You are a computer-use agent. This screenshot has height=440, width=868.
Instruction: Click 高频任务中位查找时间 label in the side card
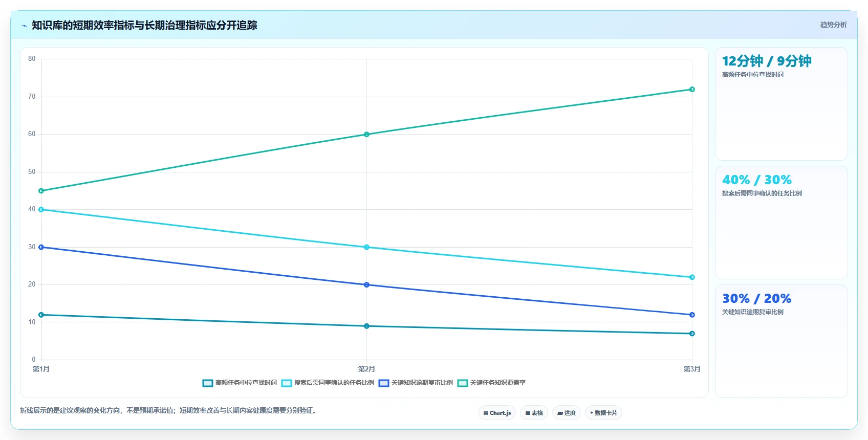(x=752, y=75)
